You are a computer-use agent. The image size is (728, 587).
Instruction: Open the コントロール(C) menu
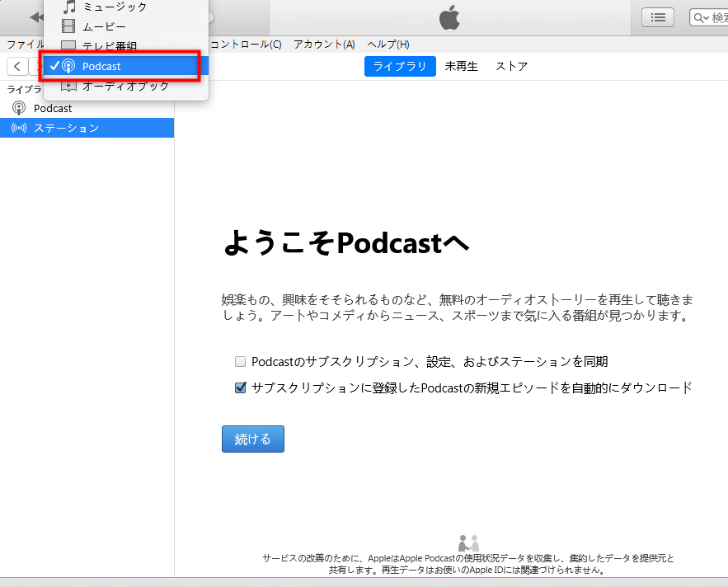(x=246, y=45)
